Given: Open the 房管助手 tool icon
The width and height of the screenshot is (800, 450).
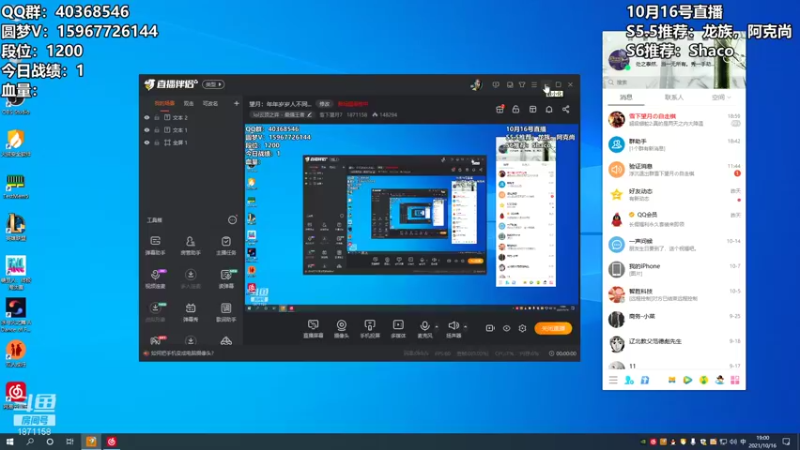Looking at the screenshot, I should click(x=190, y=244).
